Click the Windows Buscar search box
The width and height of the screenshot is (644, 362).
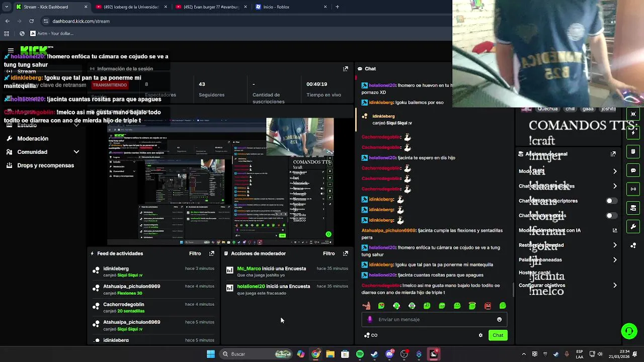(257, 354)
